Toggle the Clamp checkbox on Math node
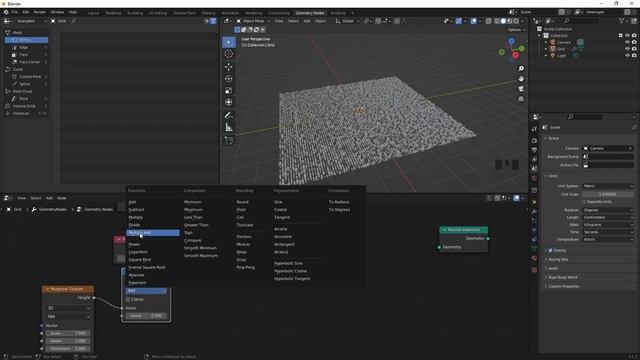The height and width of the screenshot is (360, 640). point(128,299)
